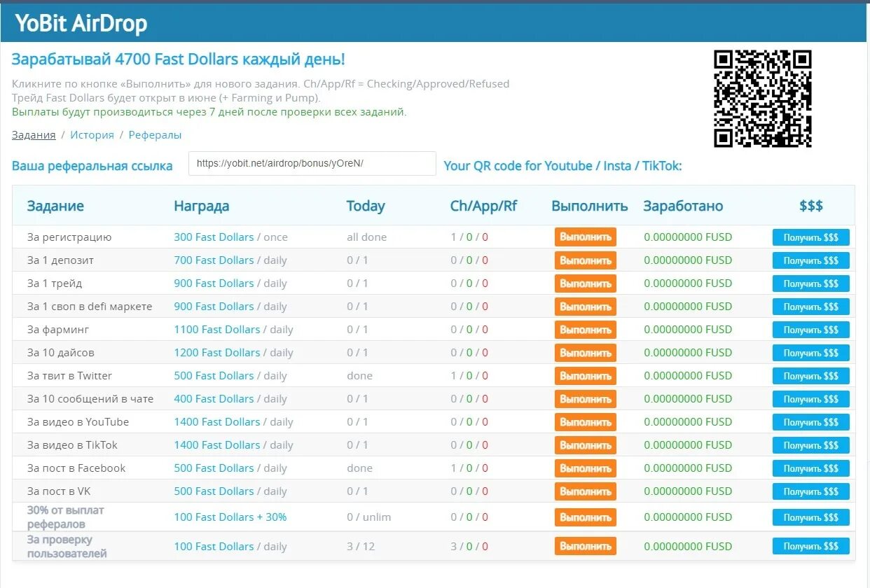Click Получить $$$ for За регистрацию
870x588 pixels.
(811, 237)
